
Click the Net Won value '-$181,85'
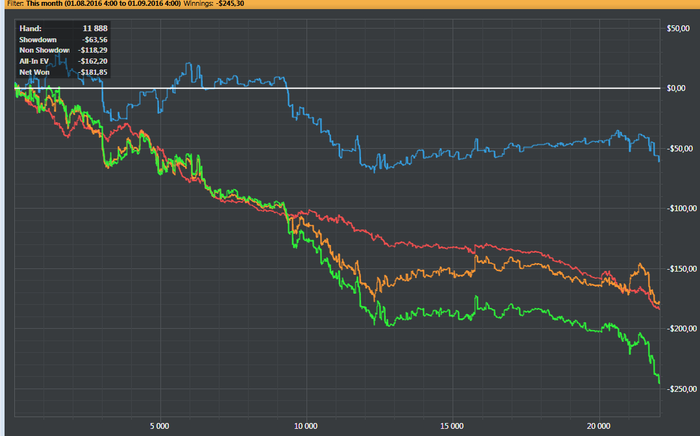pyautogui.click(x=93, y=72)
